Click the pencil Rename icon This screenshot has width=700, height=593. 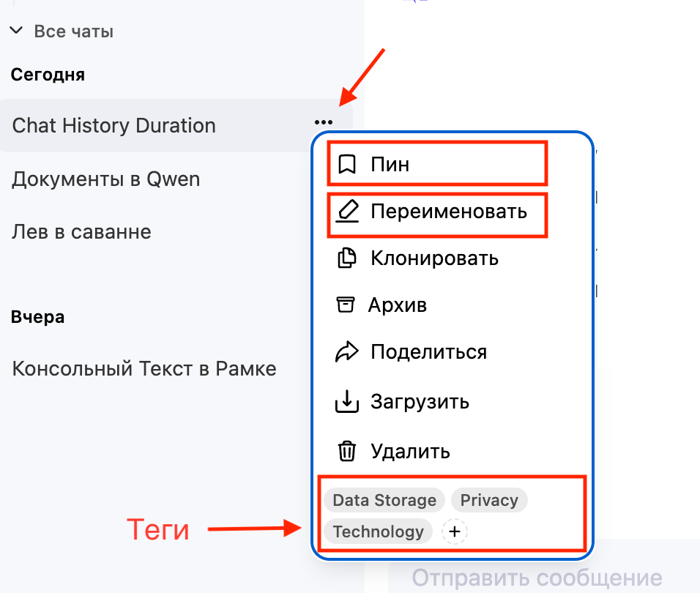tap(346, 212)
